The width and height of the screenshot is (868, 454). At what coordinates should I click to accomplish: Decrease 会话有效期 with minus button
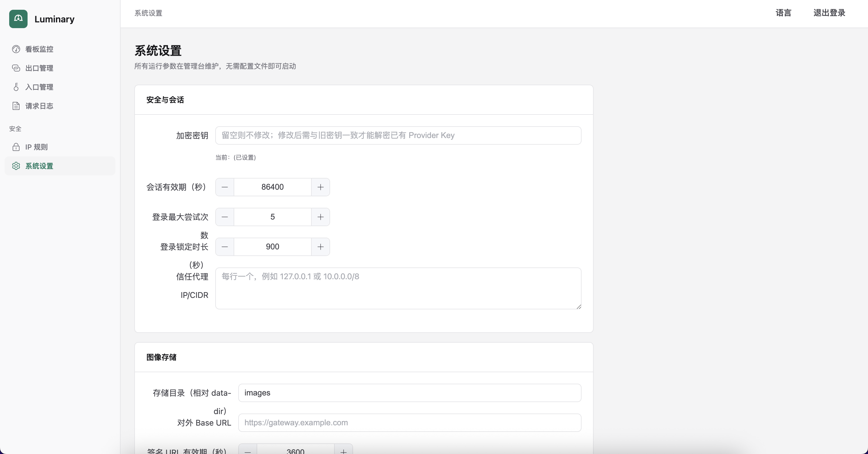pyautogui.click(x=225, y=187)
